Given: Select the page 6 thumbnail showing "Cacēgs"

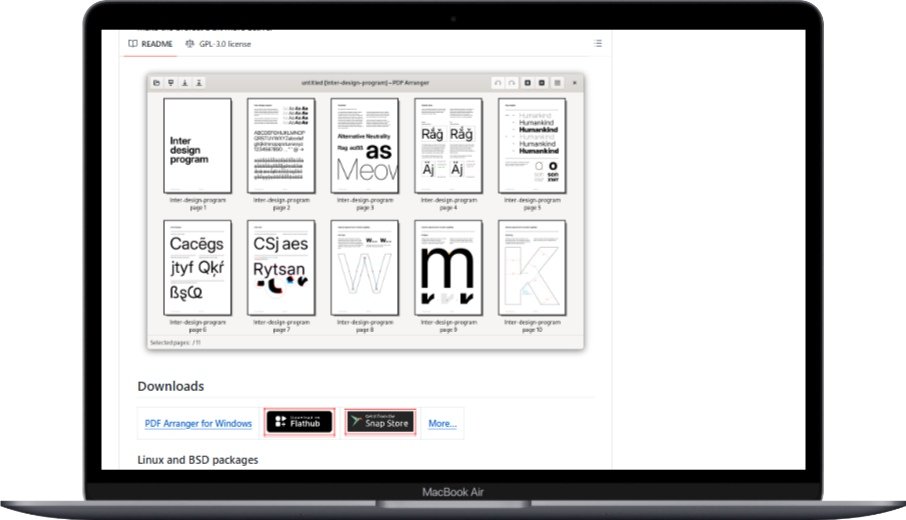Looking at the screenshot, I should click(x=198, y=268).
